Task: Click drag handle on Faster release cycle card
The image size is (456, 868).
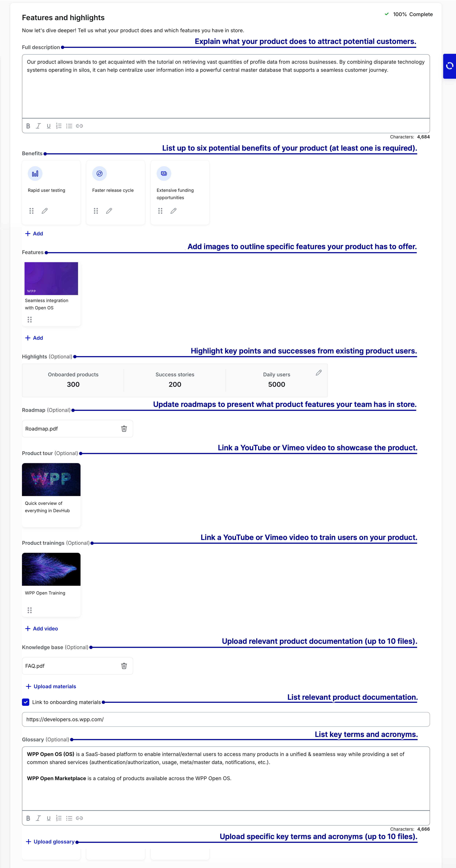Action: [96, 211]
